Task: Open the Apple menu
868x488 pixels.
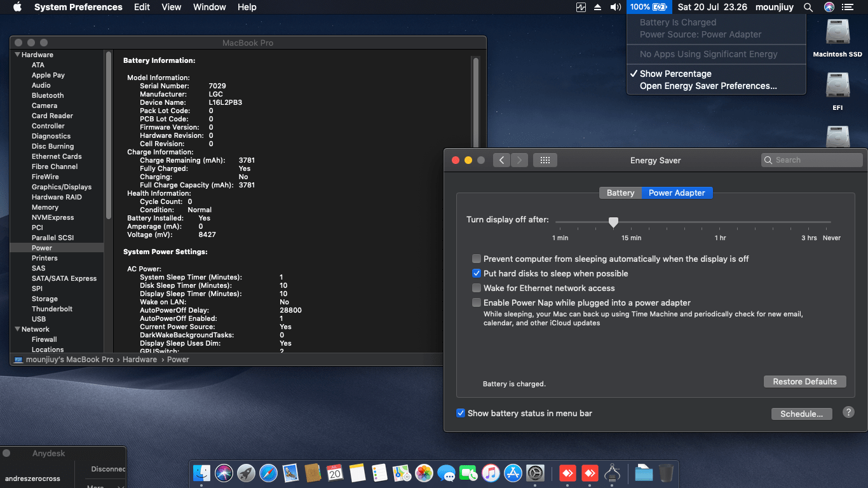Action: [x=17, y=7]
